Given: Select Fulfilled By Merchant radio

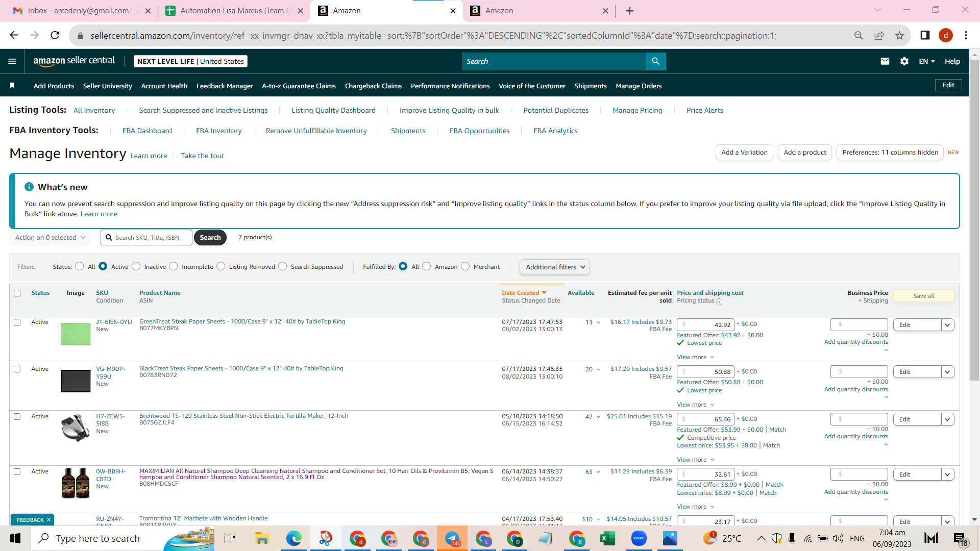Looking at the screenshot, I should tap(465, 266).
